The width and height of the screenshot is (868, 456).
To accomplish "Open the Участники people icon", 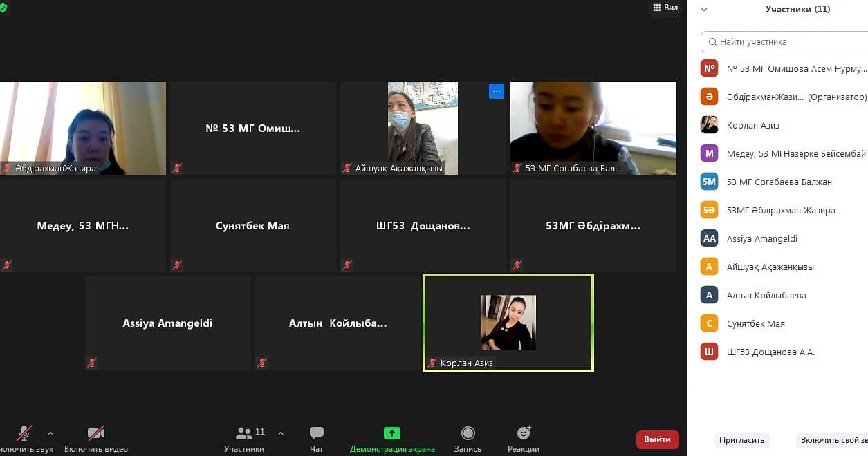I will [244, 433].
